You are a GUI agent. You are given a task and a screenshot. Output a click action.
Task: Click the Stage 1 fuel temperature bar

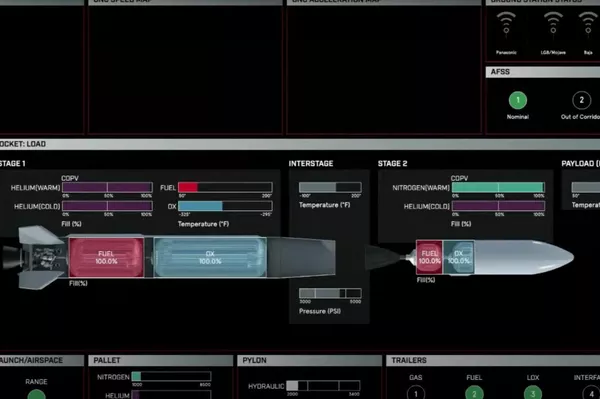[225, 187]
